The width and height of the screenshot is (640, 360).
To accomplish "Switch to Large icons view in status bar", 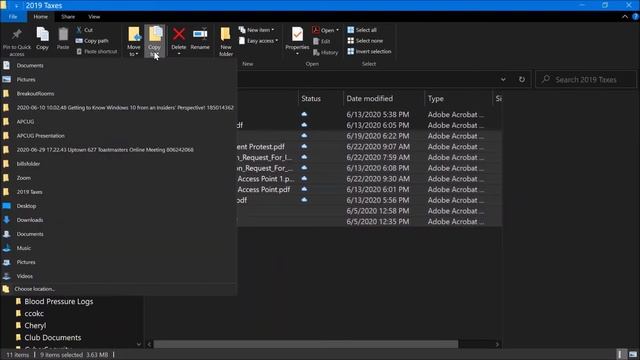I will (x=633, y=354).
